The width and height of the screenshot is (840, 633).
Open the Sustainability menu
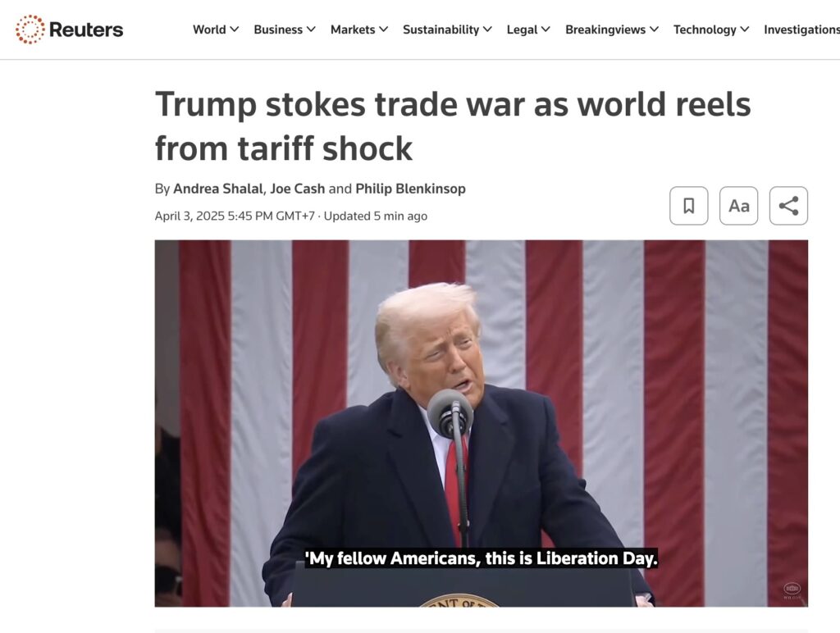click(x=447, y=30)
